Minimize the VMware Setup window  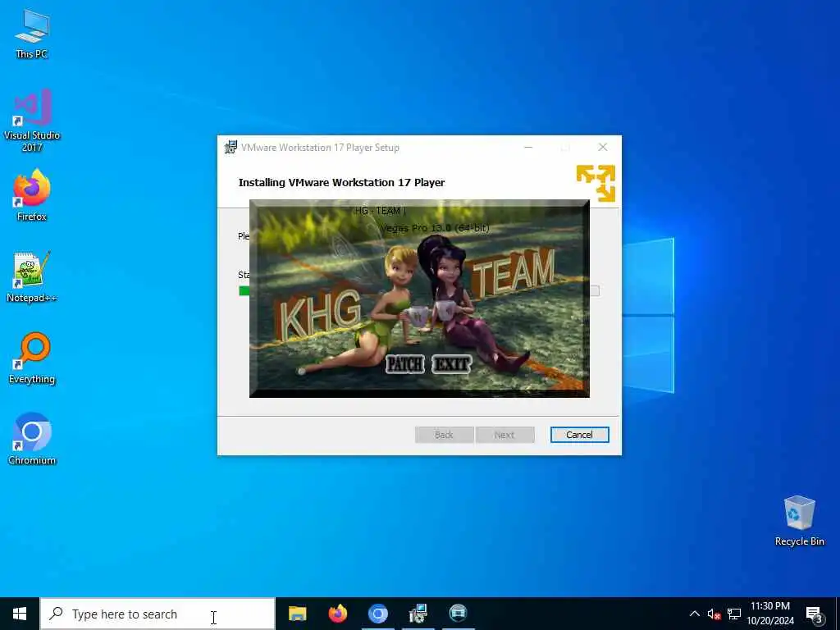pos(528,148)
